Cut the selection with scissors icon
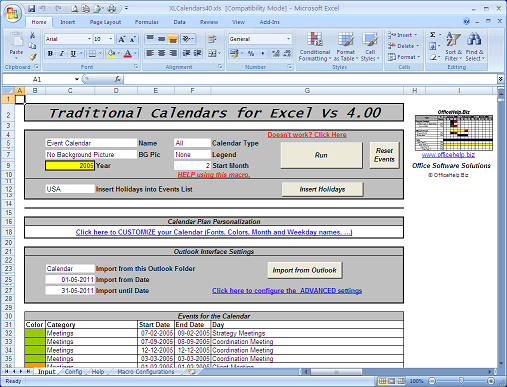The image size is (507, 387). (32, 35)
